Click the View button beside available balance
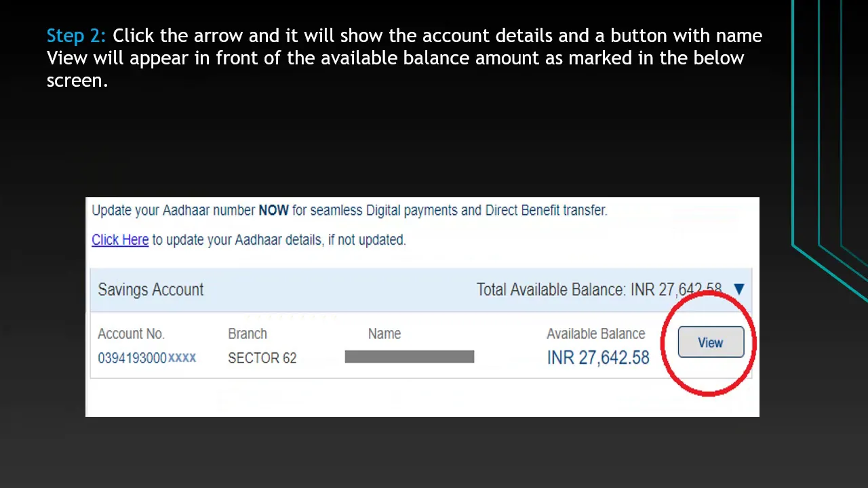 tap(711, 342)
